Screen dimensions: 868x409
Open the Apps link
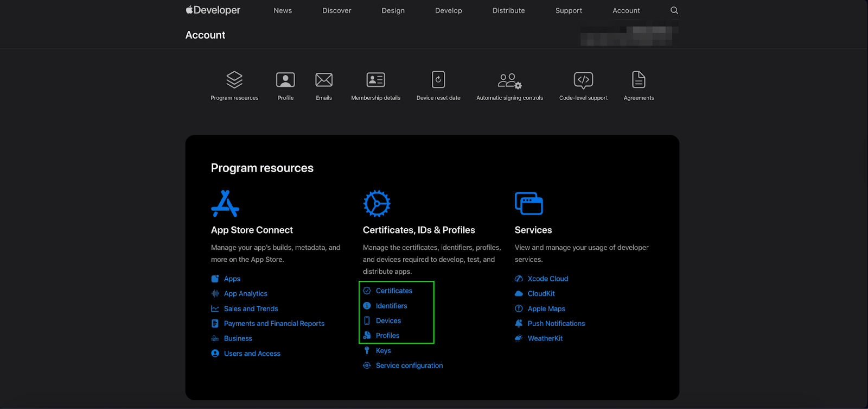tap(232, 279)
